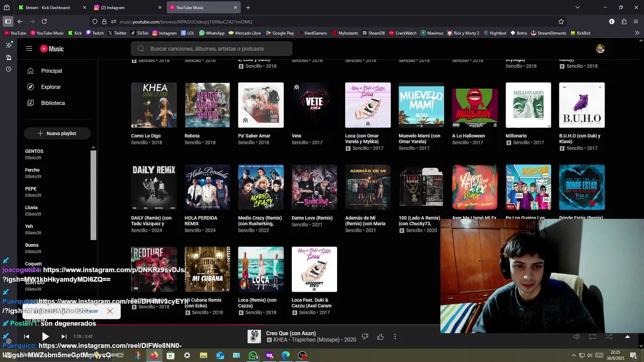Open Firefox in the Windows taskbar

[x=154, y=355]
